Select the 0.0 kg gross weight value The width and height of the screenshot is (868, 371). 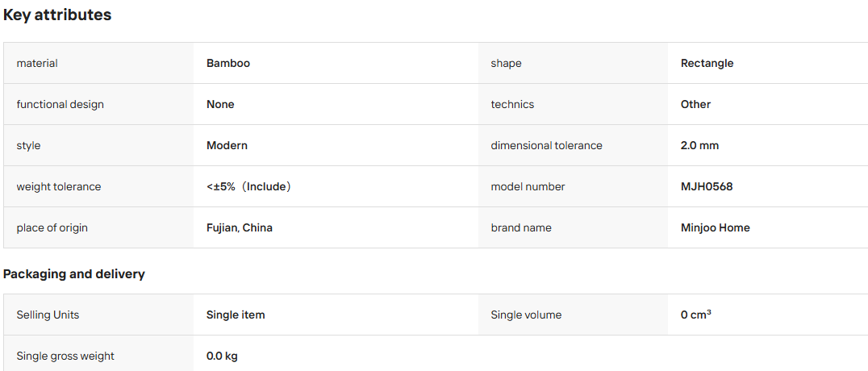click(x=222, y=356)
